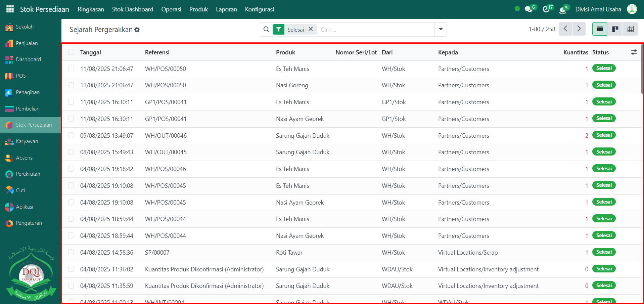Switch to the pivot table view icon
Screen dimensions: 644x304
coord(631,29)
